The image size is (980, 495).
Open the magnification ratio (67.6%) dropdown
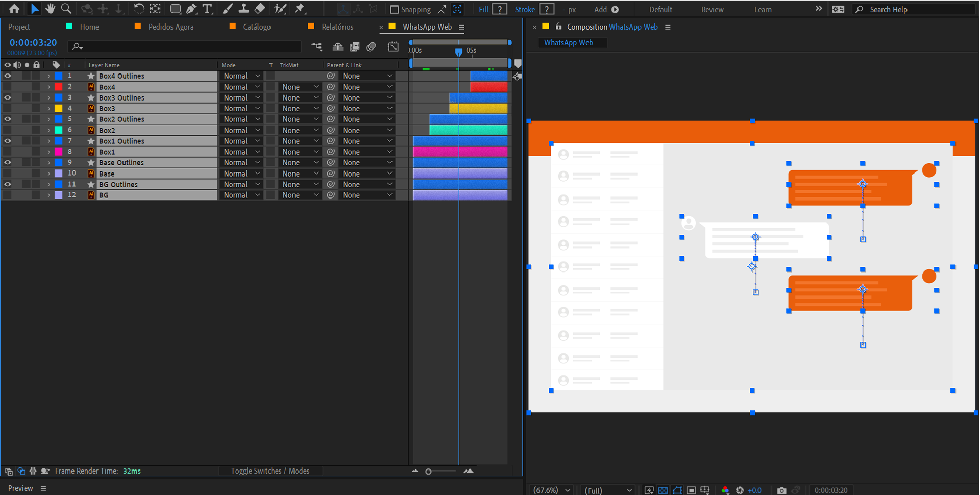coord(551,490)
